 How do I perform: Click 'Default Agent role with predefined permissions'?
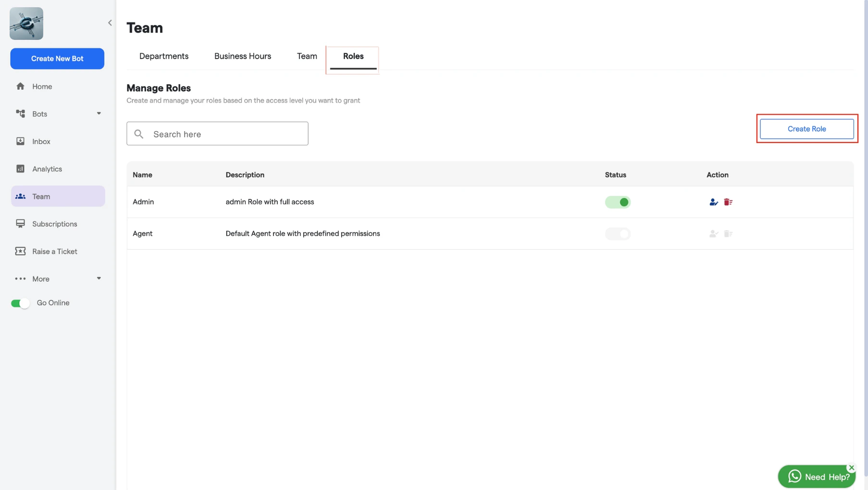click(303, 233)
